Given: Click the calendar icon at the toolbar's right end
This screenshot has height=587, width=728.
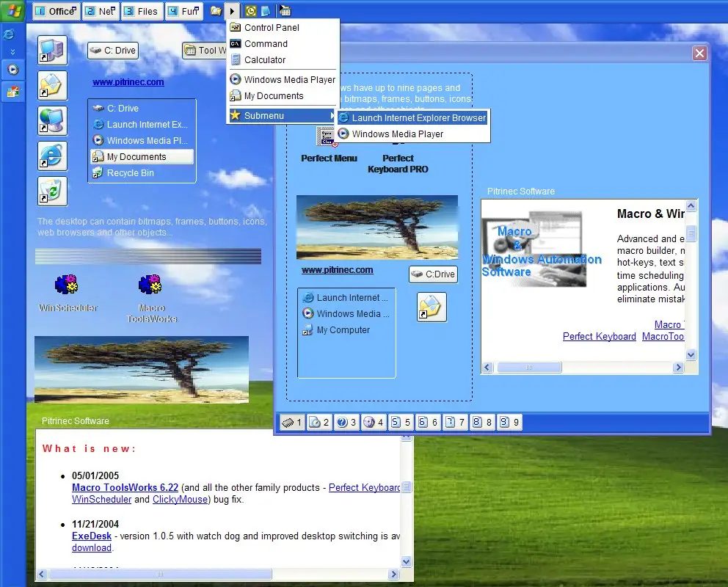Looking at the screenshot, I should [285, 11].
